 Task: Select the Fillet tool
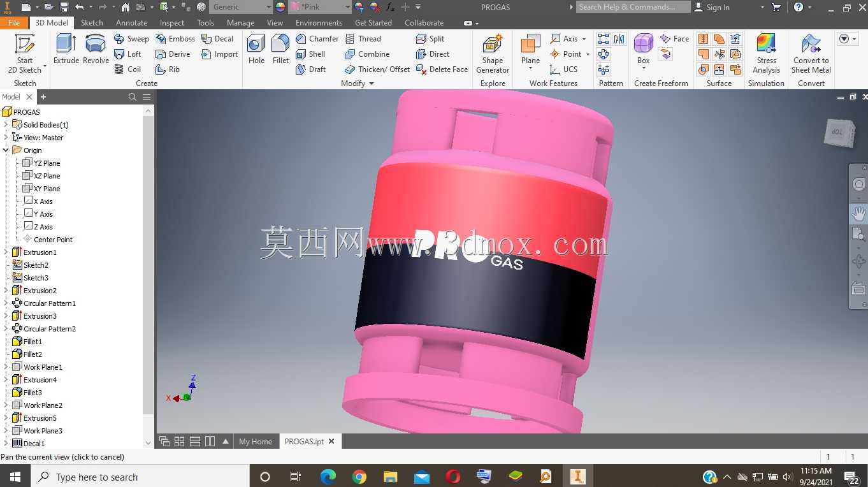coord(280,50)
